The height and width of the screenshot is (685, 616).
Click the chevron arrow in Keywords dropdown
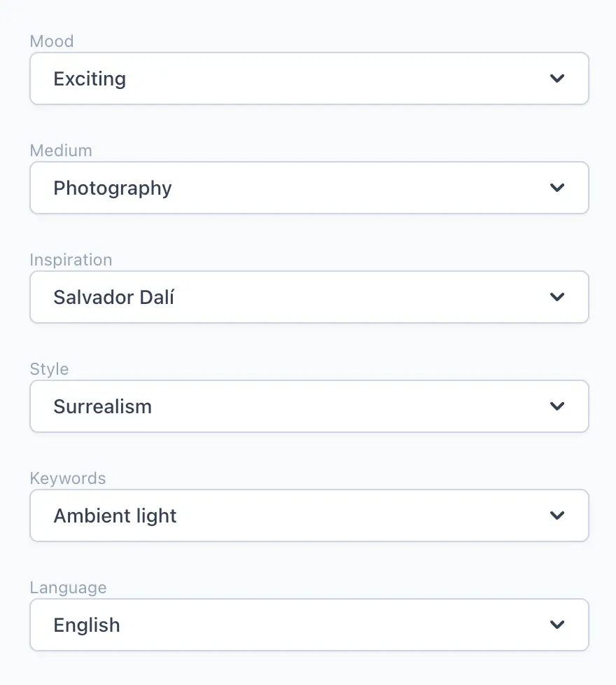(x=557, y=516)
